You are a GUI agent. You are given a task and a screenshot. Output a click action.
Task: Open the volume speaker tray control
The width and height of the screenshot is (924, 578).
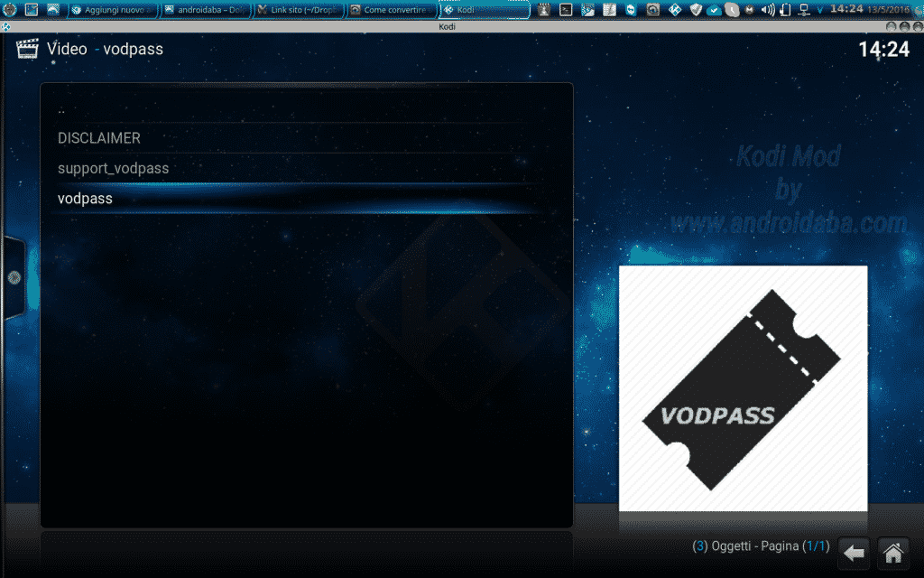(767, 9)
